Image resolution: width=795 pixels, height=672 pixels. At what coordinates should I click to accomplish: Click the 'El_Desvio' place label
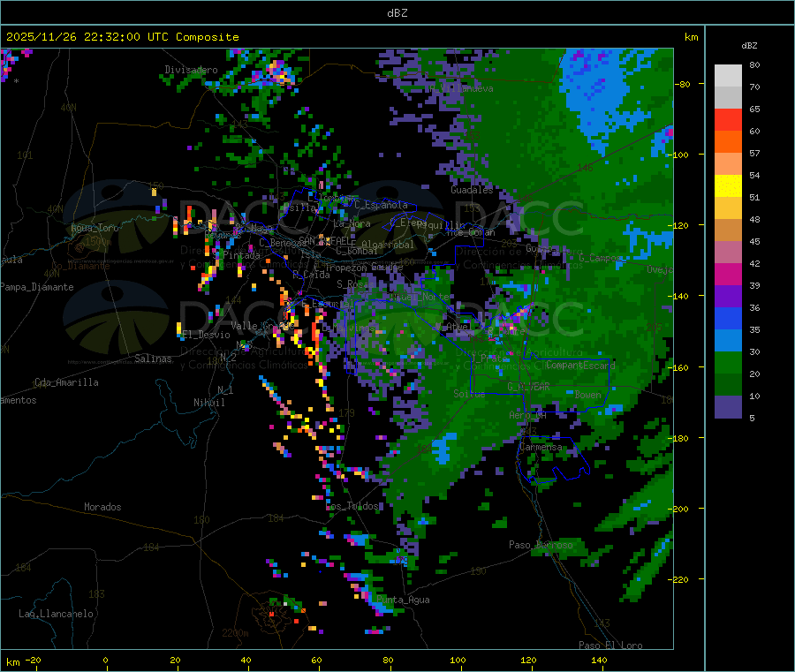click(x=206, y=335)
